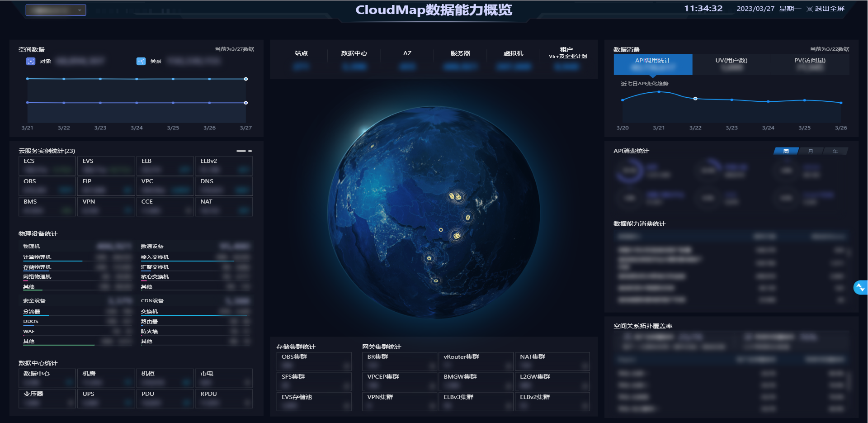Click the 退出全屏 button
The image size is (868, 423).
tap(830, 9)
